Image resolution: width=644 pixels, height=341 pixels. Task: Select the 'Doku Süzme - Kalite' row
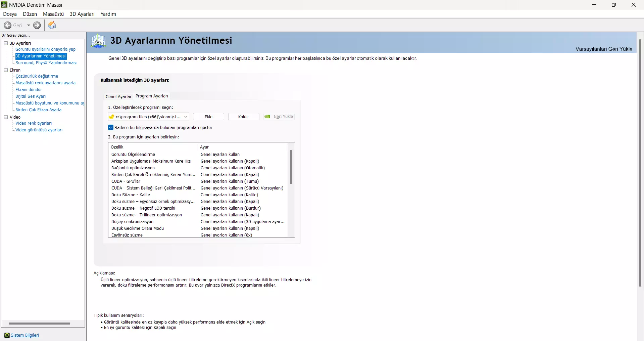click(x=198, y=195)
